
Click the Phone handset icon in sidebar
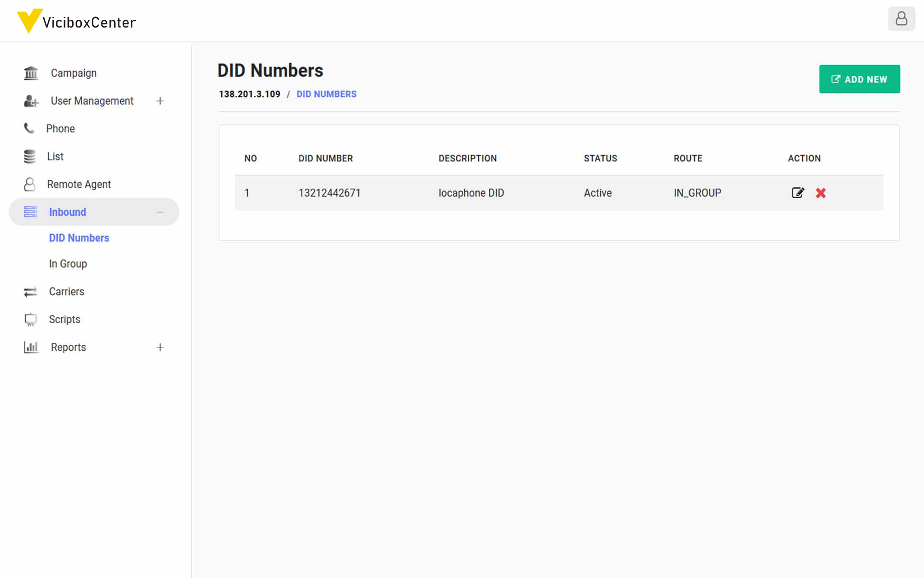click(29, 128)
